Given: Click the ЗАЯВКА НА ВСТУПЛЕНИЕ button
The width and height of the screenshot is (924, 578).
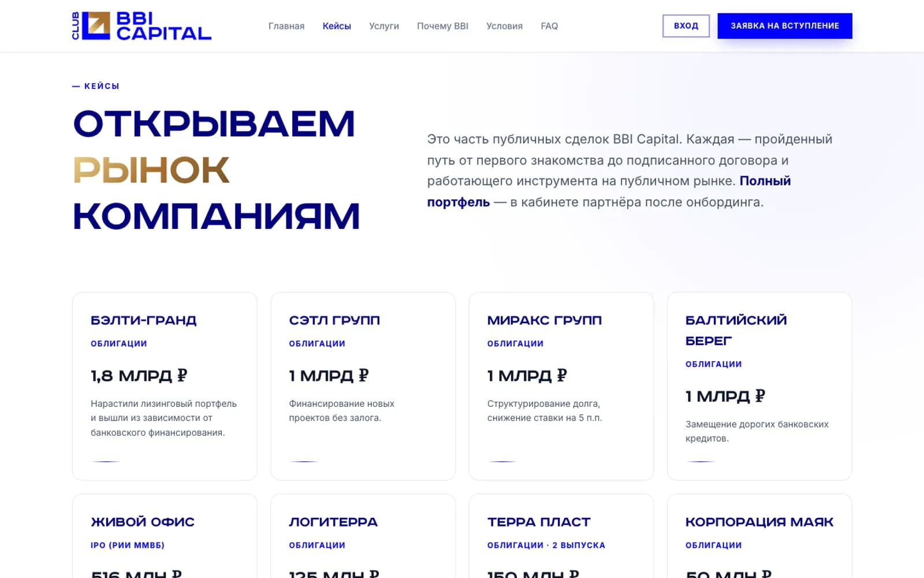Looking at the screenshot, I should (785, 26).
